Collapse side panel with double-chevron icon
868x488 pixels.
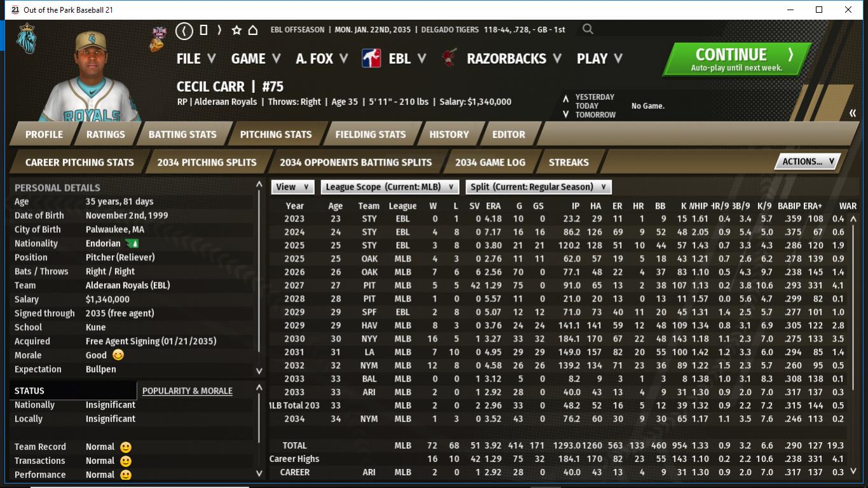point(852,113)
